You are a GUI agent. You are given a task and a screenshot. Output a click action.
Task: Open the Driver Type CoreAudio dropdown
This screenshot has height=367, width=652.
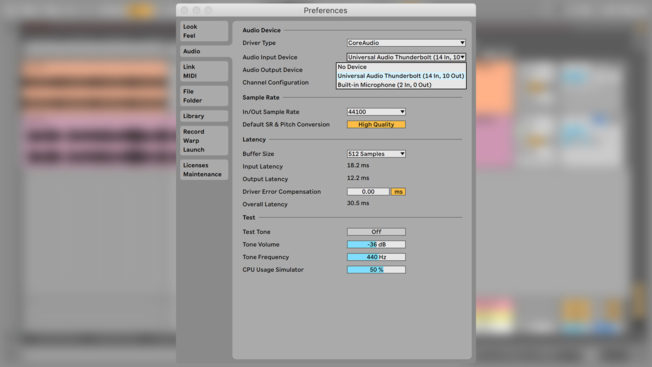[x=406, y=43]
